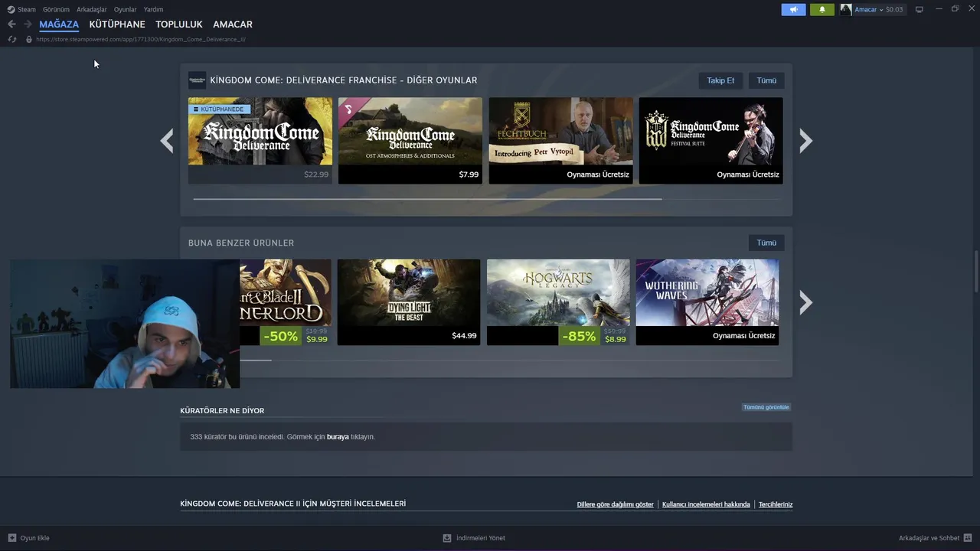
Task: Click the friends chat icon
Action: pyautogui.click(x=968, y=538)
